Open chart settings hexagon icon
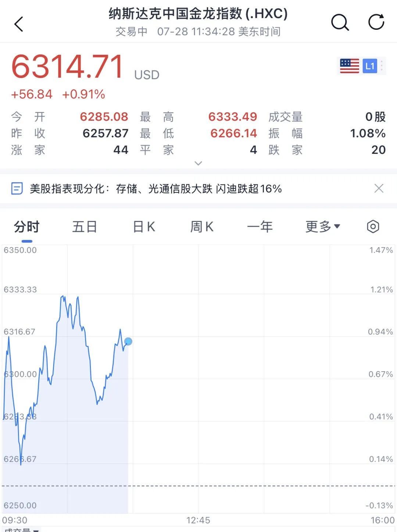The height and width of the screenshot is (532, 397). coord(373,227)
